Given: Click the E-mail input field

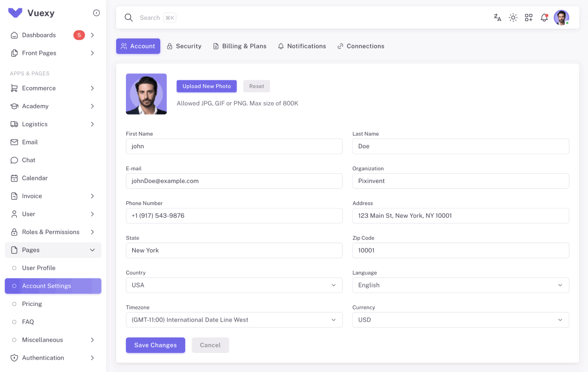Looking at the screenshot, I should tap(234, 181).
